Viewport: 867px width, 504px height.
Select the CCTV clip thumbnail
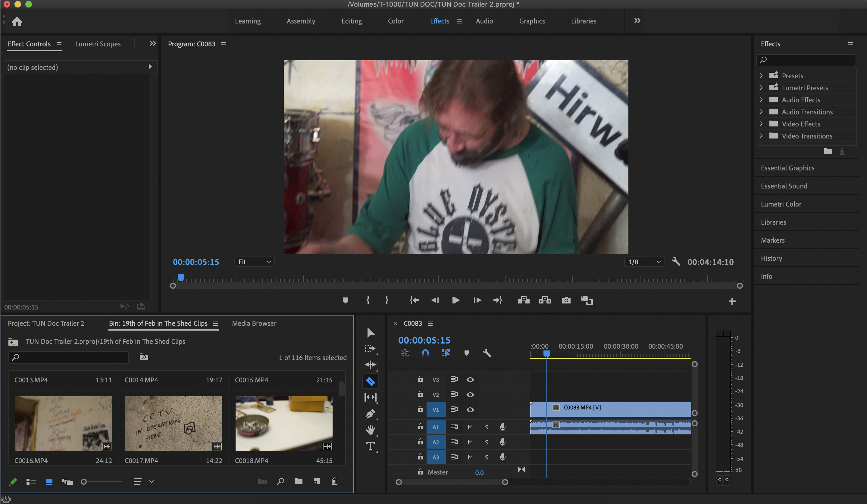[174, 423]
